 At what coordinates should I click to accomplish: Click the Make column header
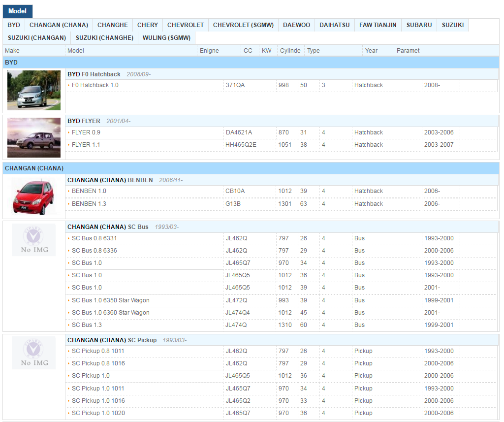coord(12,51)
